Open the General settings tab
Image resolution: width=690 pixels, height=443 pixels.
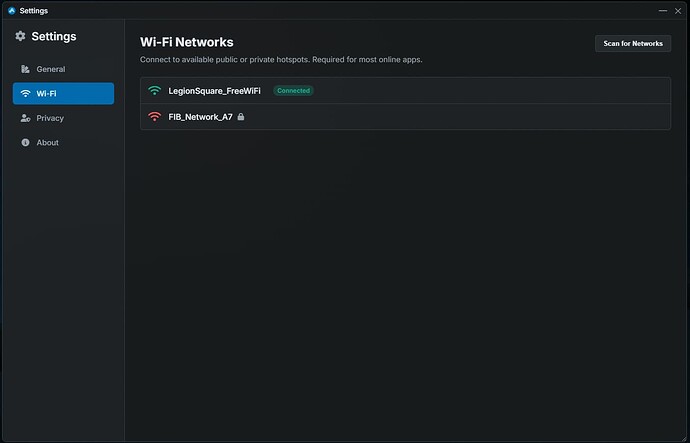[50, 69]
